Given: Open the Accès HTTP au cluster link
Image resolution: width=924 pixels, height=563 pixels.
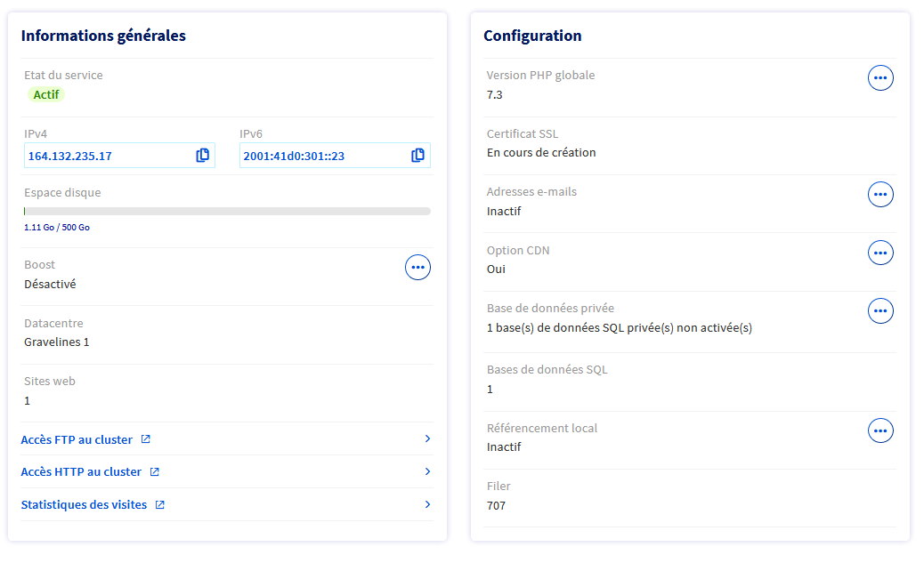Looking at the screenshot, I should (x=81, y=472).
